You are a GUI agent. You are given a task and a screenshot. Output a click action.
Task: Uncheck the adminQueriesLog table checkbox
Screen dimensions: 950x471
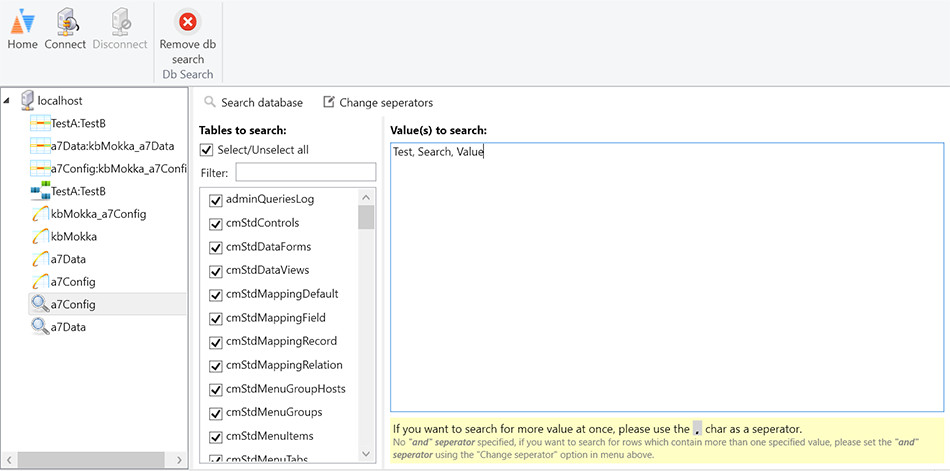point(215,199)
